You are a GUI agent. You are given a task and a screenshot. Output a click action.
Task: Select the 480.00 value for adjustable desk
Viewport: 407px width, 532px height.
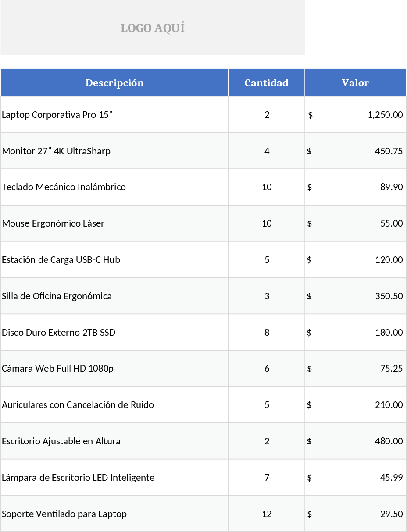click(389, 441)
